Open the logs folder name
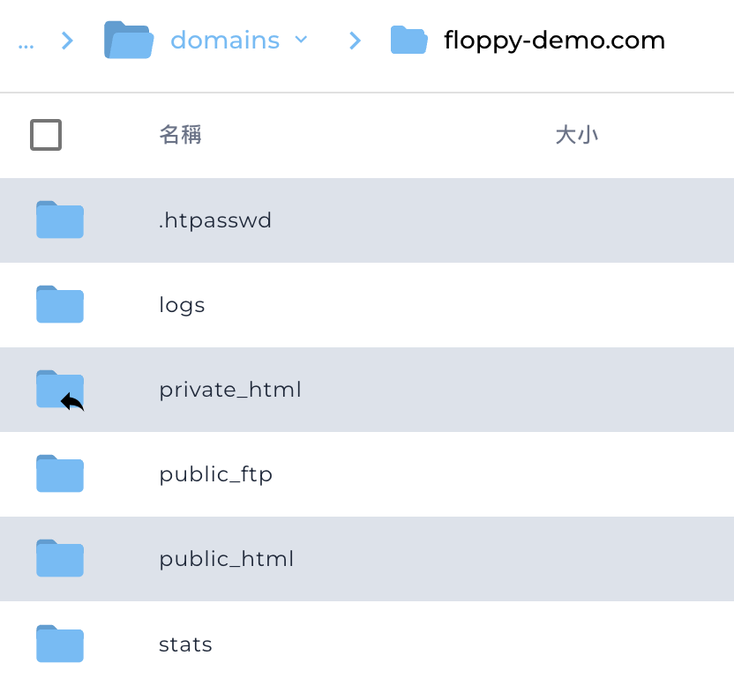 coord(182,305)
